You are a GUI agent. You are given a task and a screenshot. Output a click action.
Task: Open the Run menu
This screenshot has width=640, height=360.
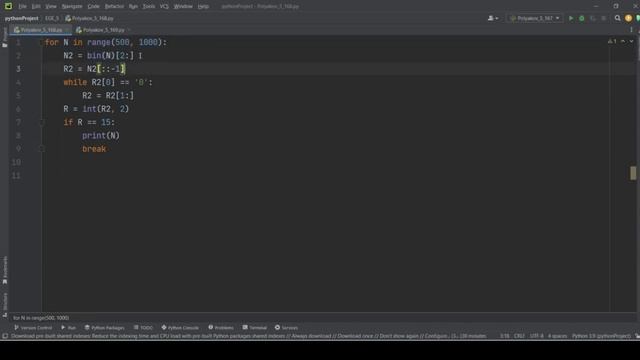click(x=133, y=7)
